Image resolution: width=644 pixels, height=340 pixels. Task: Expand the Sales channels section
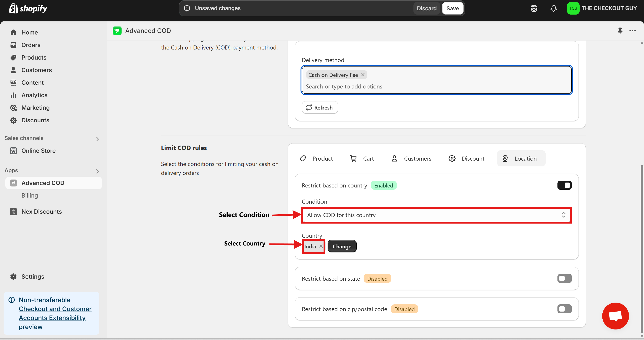click(97, 139)
